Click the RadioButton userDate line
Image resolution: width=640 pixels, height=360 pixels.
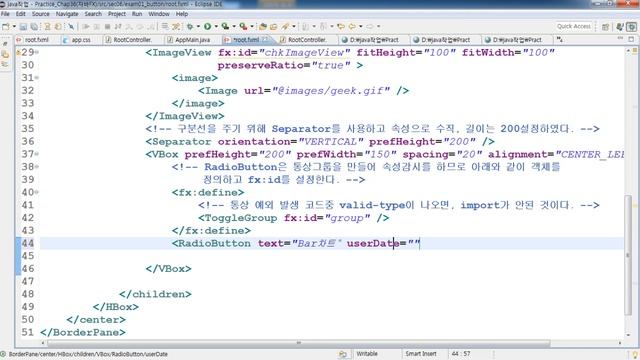296,243
